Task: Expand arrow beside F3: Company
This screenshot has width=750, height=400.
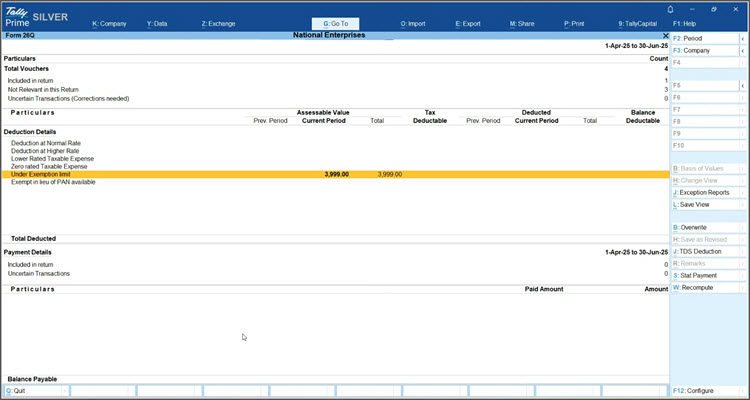Action: [x=743, y=51]
